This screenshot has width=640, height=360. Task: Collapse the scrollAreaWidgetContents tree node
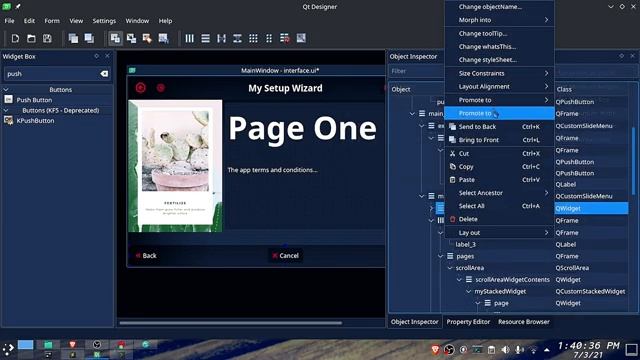point(459,280)
